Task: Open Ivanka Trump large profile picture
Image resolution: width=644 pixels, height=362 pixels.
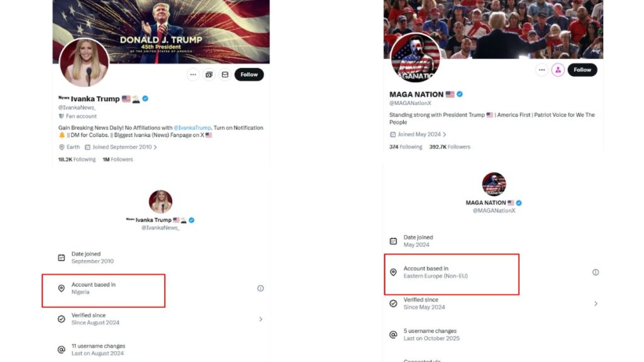Action: pyautogui.click(x=84, y=62)
